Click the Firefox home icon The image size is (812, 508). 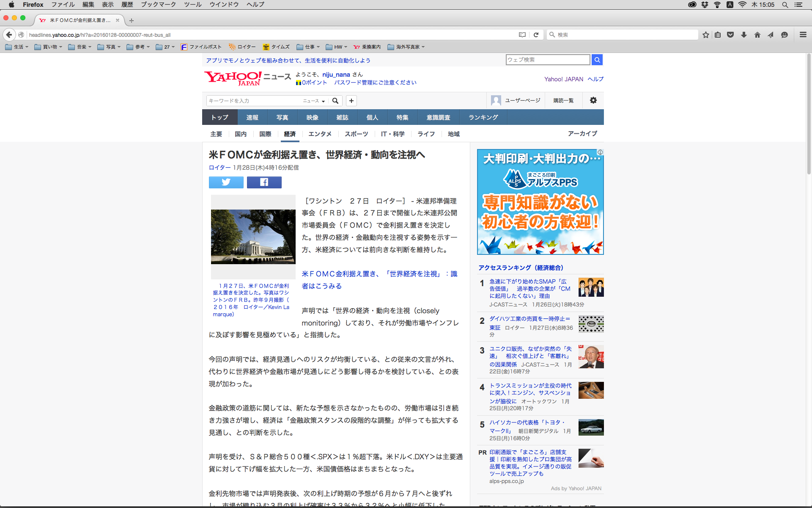757,35
